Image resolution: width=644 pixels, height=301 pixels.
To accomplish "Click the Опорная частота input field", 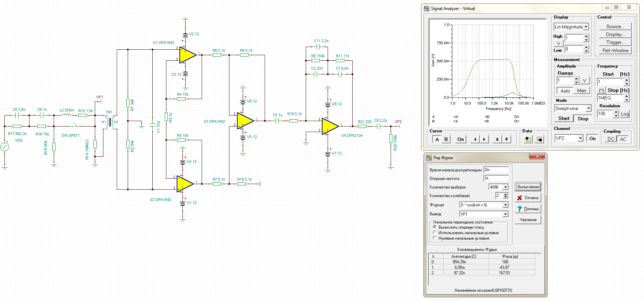I will pos(496,179).
